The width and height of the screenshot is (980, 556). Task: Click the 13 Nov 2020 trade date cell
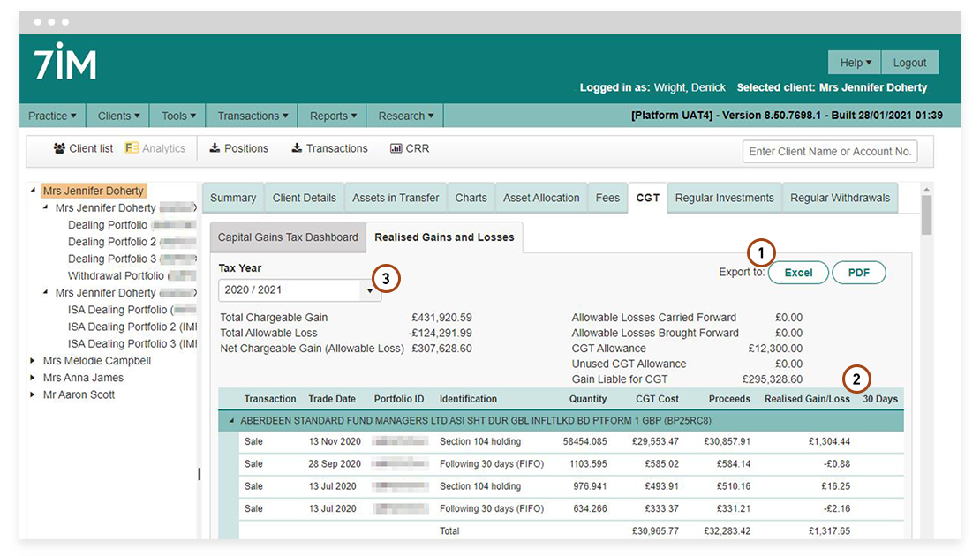point(335,441)
